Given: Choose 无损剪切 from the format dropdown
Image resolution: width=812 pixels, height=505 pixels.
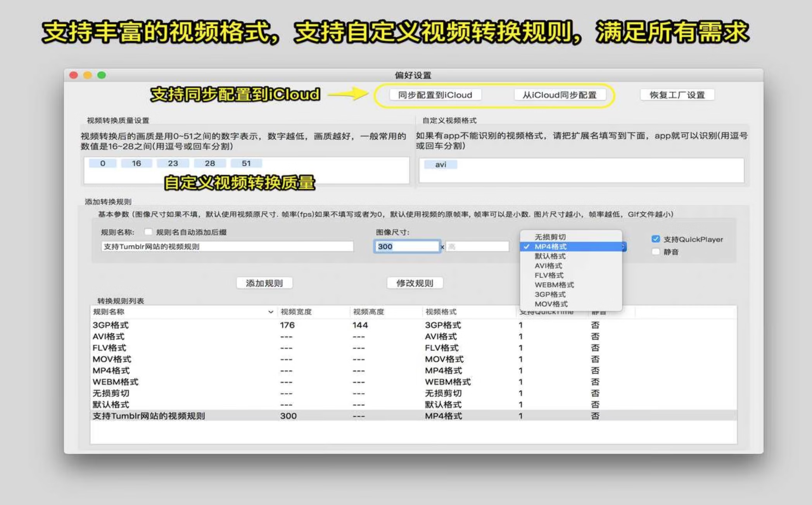Looking at the screenshot, I should (x=550, y=237).
